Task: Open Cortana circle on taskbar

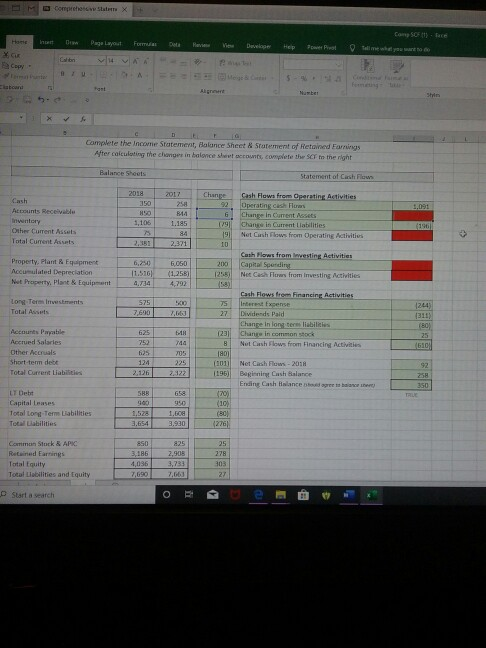Action: [x=166, y=495]
